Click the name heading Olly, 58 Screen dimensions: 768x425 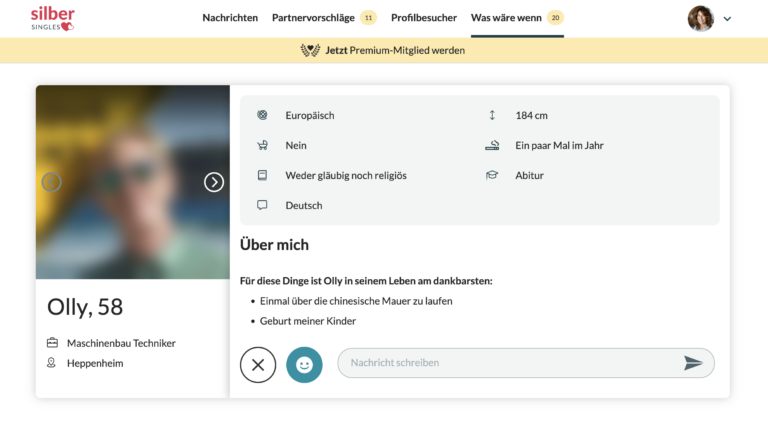pos(85,307)
